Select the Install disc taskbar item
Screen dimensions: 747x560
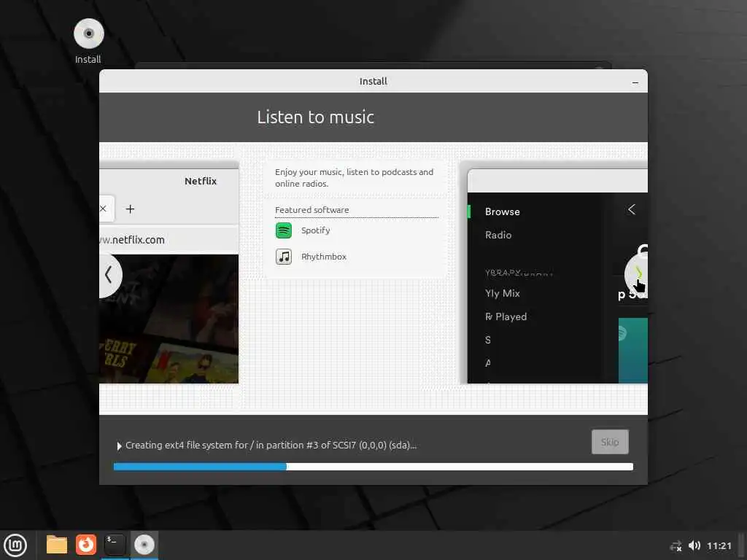pos(144,545)
